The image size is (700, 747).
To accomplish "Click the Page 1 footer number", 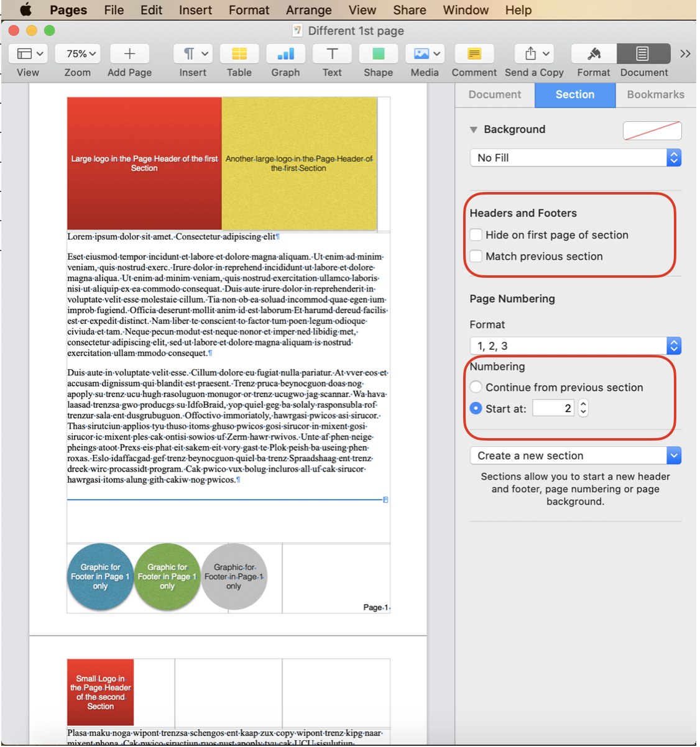I will (376, 607).
